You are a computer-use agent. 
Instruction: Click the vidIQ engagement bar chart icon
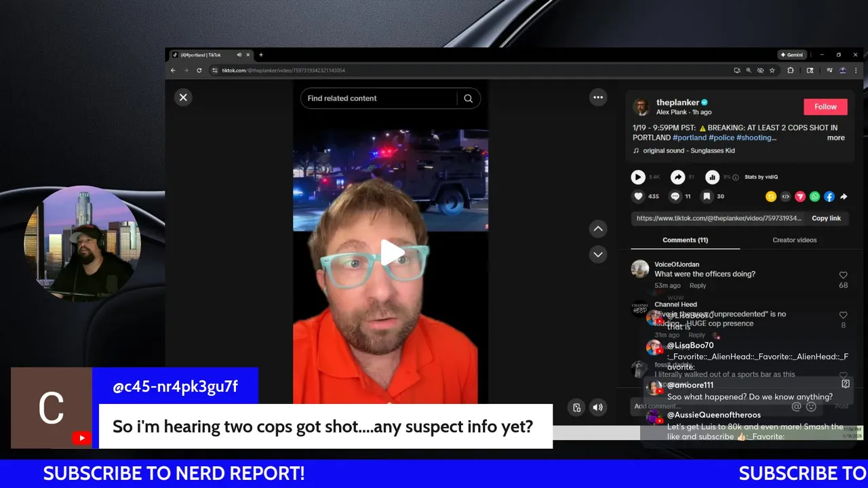[712, 177]
